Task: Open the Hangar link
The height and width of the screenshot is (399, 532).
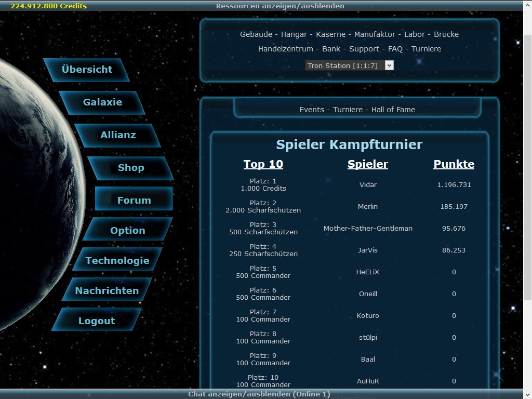Action: pyautogui.click(x=294, y=34)
